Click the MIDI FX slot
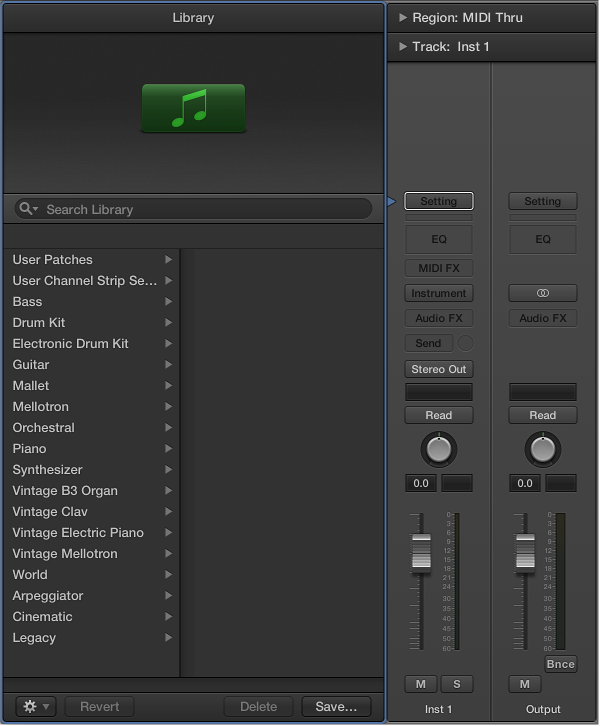Screen dimensions: 600x726 click(439, 268)
